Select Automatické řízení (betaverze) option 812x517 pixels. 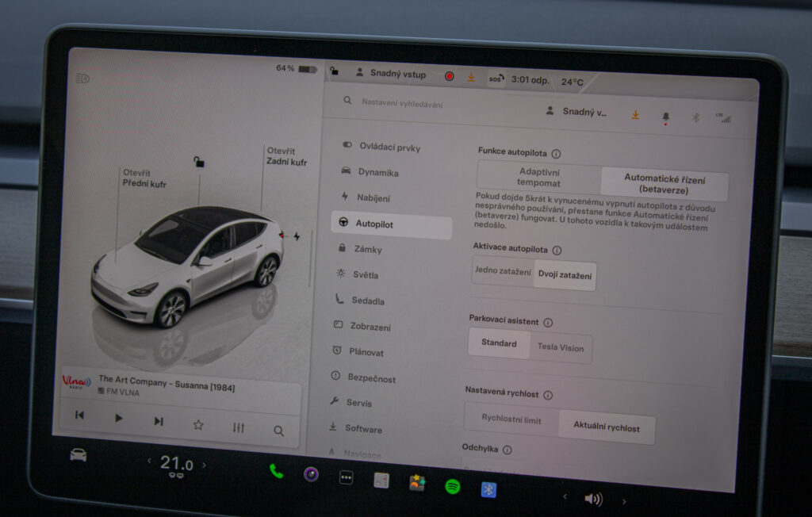(664, 184)
